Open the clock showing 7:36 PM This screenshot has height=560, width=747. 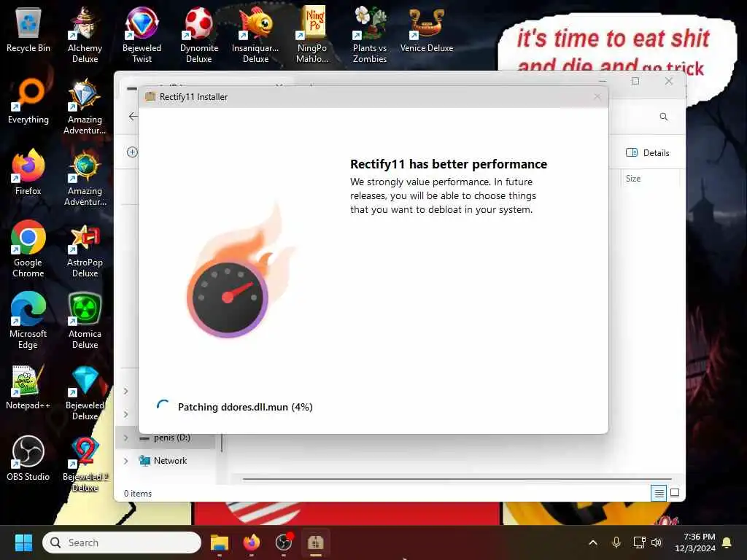(x=695, y=542)
